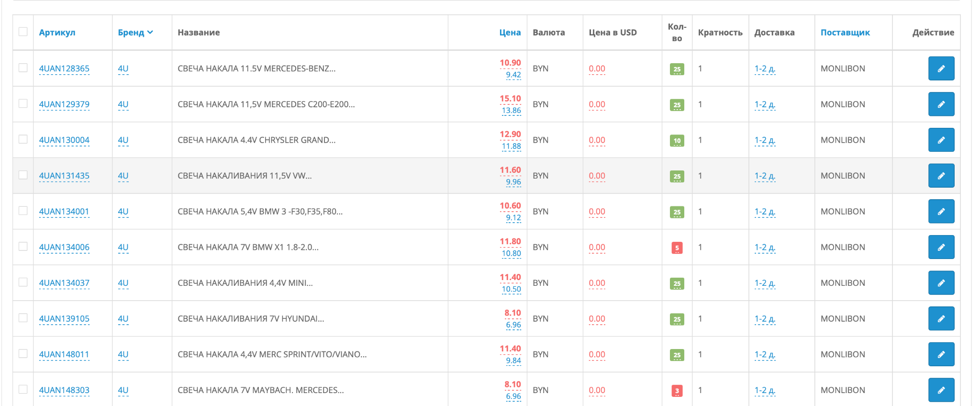Edit the 4UAN131435 item via pencil icon

click(941, 176)
